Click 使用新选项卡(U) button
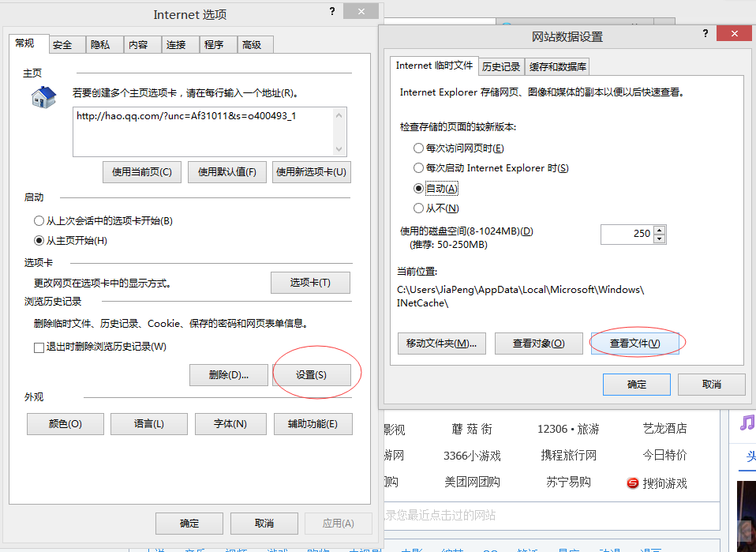The image size is (756, 552). point(312,172)
